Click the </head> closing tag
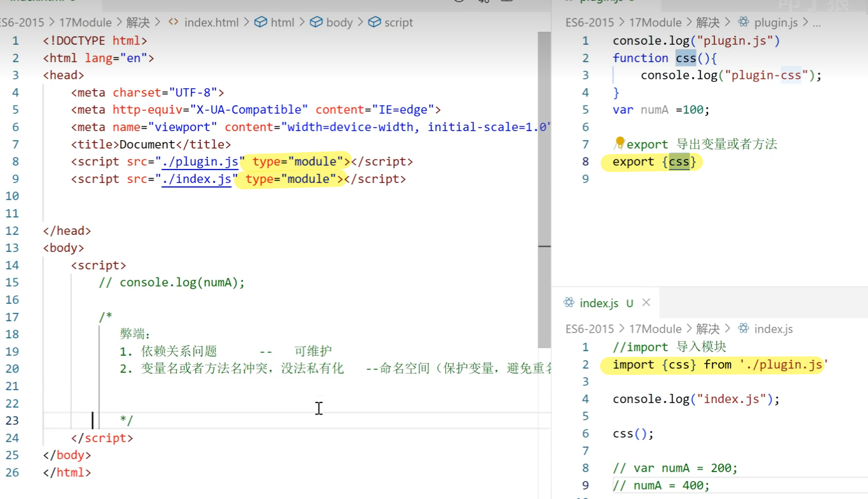Screen dimensions: 868x499 click(x=67, y=231)
